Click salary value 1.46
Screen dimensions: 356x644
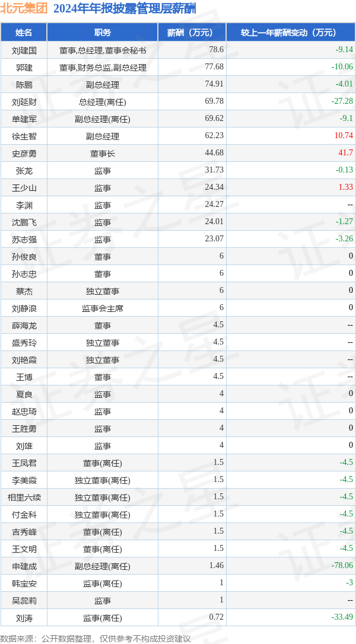pyautogui.click(x=216, y=566)
